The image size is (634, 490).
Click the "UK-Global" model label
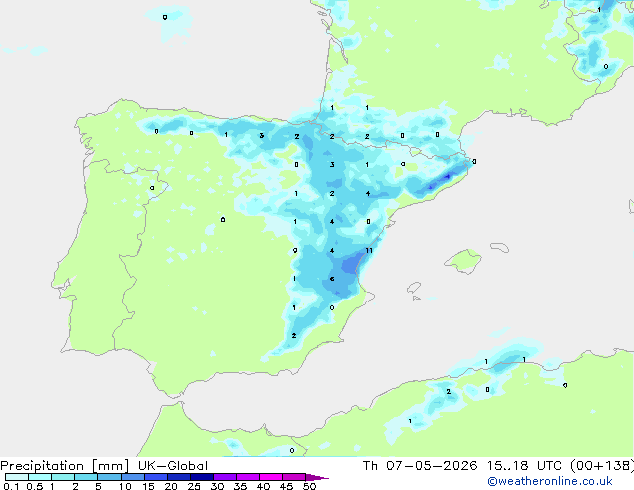pyautogui.click(x=173, y=466)
